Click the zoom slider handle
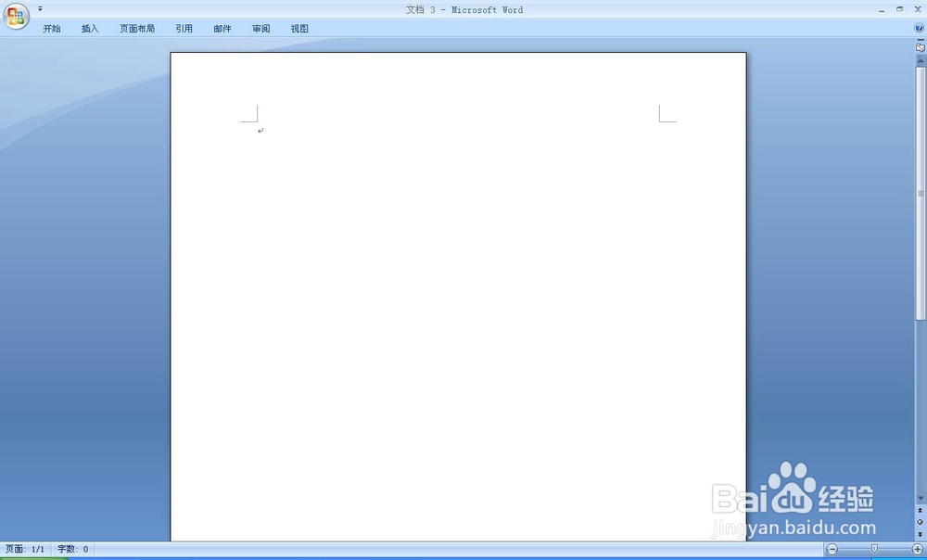Viewport: 927px width, 560px height. 874,550
